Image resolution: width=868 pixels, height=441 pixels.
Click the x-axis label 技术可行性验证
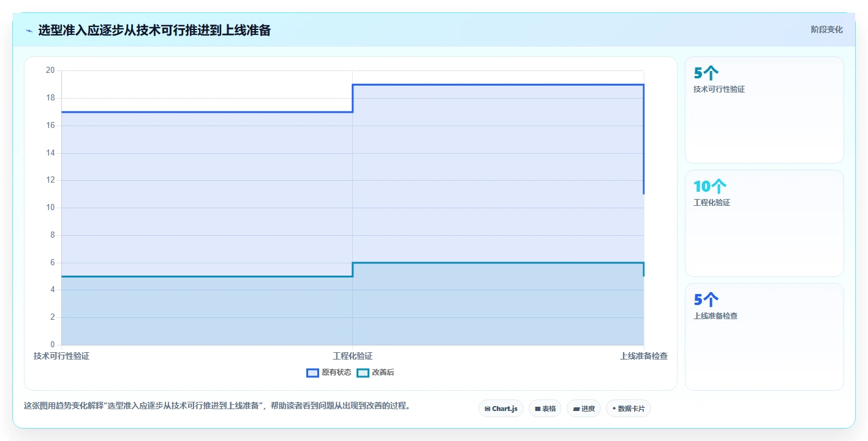tap(61, 356)
